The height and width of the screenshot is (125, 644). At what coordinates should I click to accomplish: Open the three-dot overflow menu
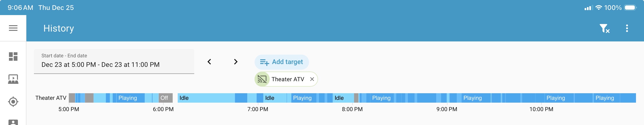pos(627,28)
